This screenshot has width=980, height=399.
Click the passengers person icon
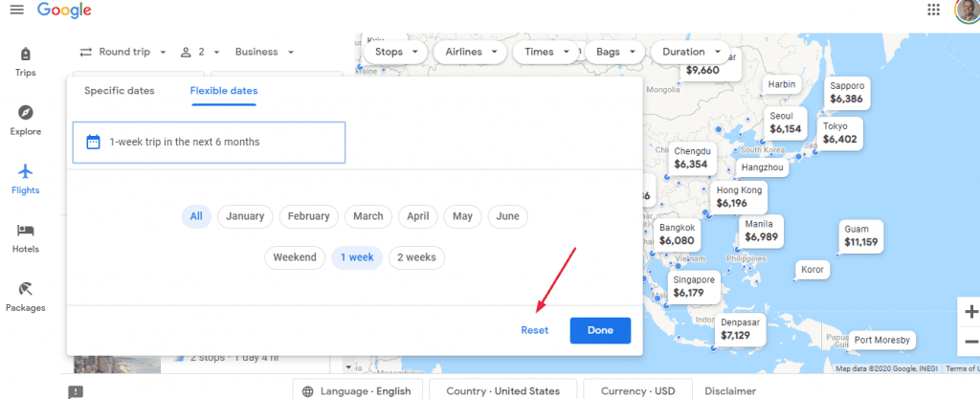click(186, 52)
